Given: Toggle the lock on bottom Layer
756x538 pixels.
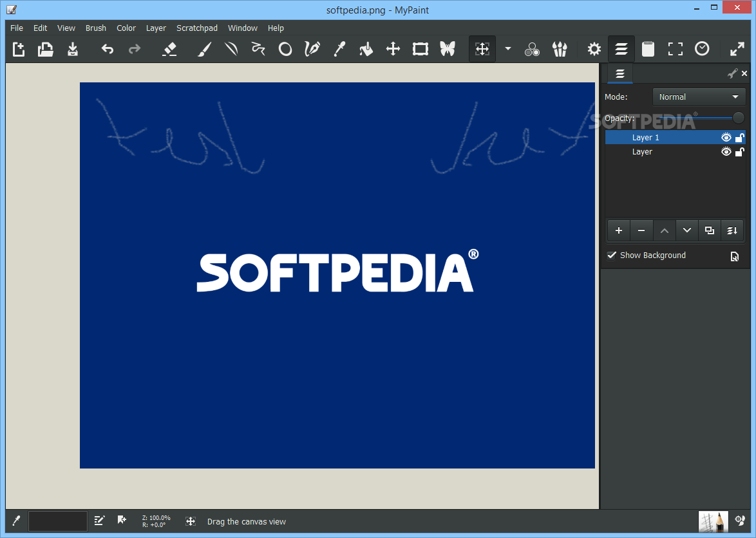Looking at the screenshot, I should click(740, 153).
